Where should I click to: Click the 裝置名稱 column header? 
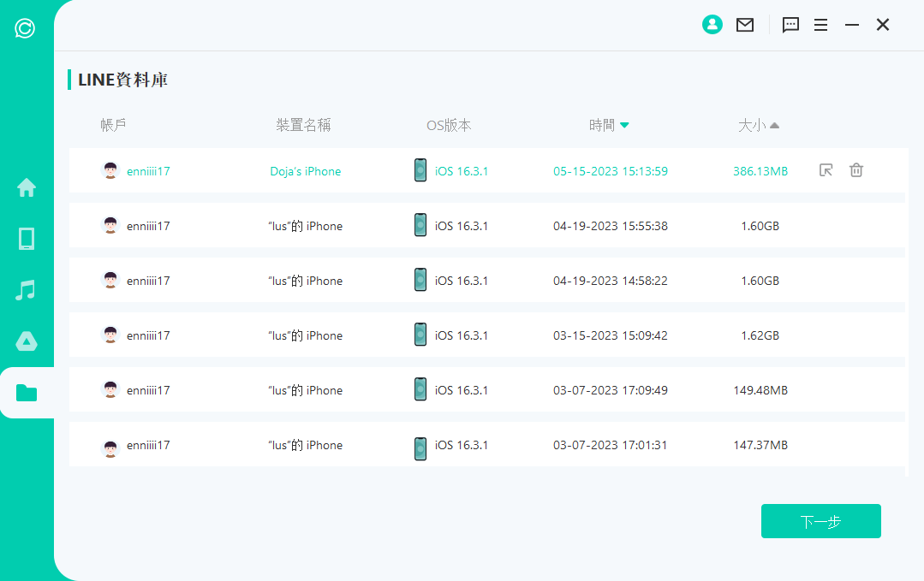(x=303, y=126)
